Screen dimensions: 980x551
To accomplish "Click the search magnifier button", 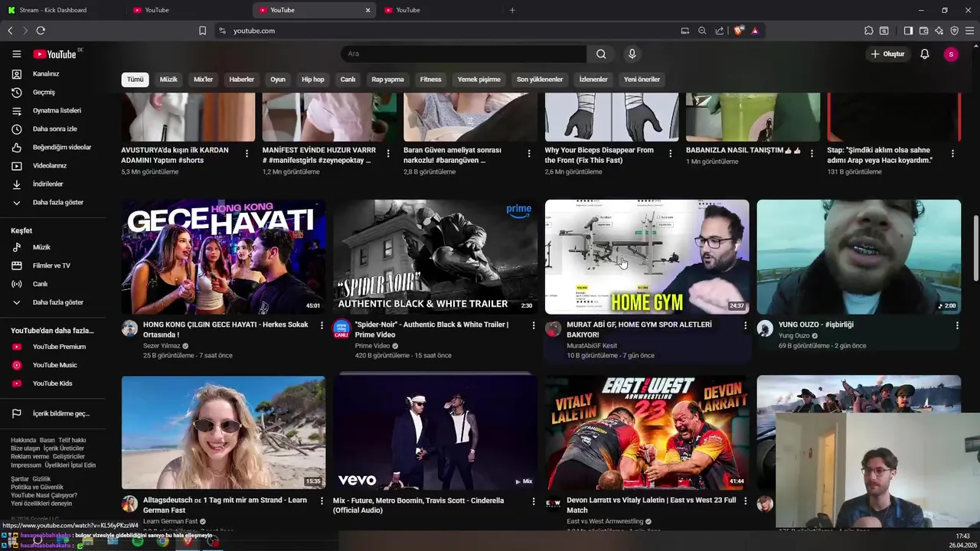I will [601, 54].
